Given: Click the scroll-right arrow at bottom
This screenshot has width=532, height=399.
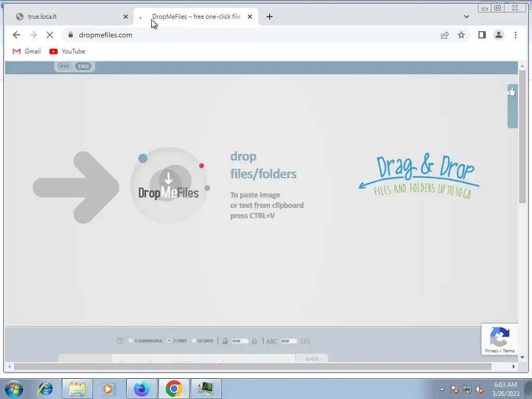Looking at the screenshot, I should point(514,366).
